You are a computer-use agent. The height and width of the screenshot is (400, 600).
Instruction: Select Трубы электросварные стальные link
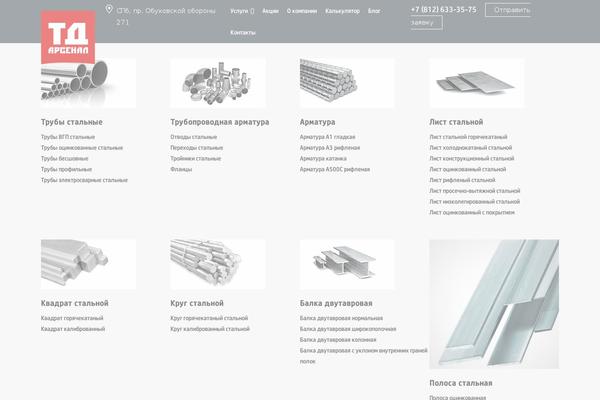(84, 180)
